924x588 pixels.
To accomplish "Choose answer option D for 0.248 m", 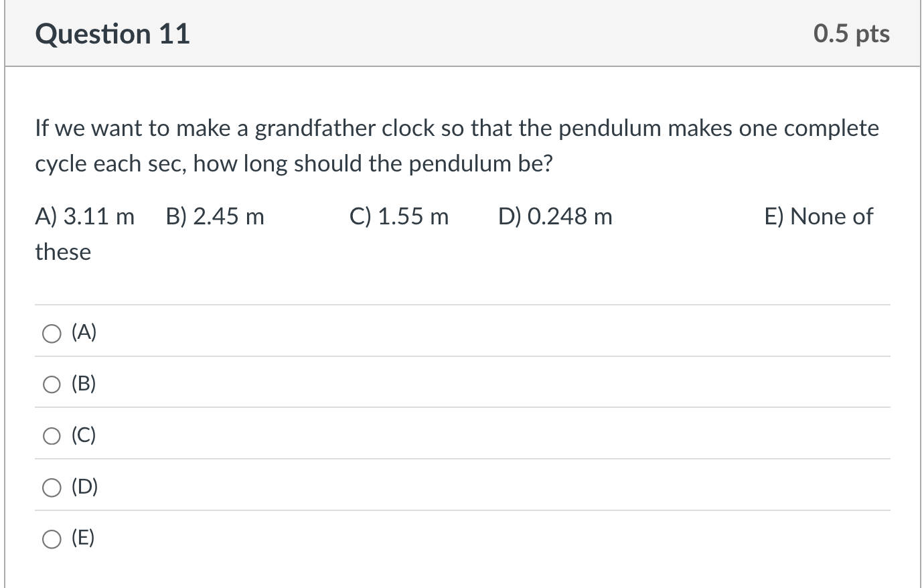I will pyautogui.click(x=52, y=488).
